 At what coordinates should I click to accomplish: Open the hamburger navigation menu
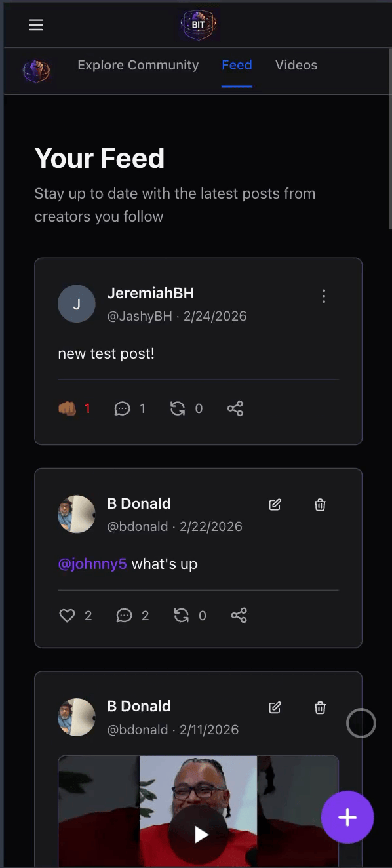pyautogui.click(x=36, y=24)
